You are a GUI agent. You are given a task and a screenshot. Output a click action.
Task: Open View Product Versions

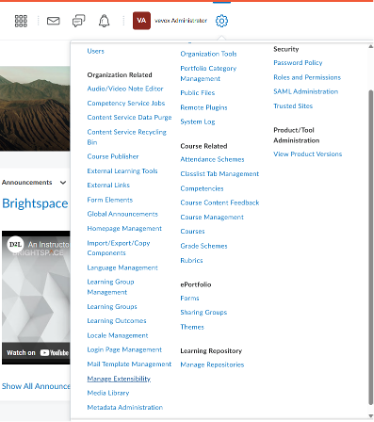tap(308, 154)
